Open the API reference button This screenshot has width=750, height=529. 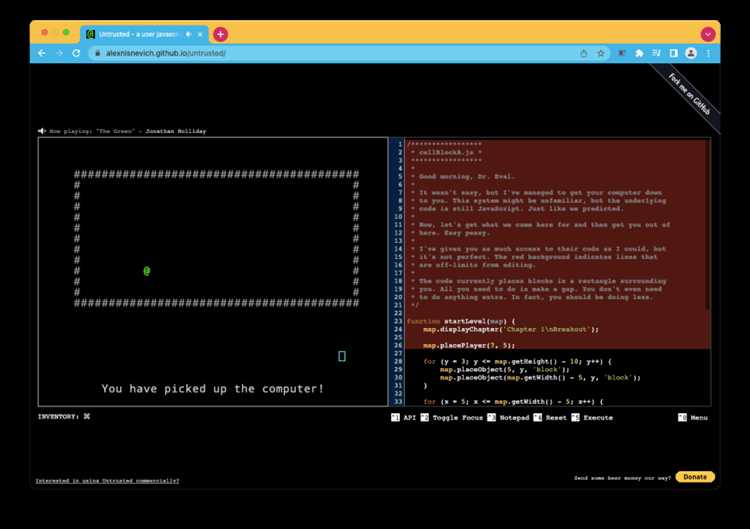coord(404,418)
